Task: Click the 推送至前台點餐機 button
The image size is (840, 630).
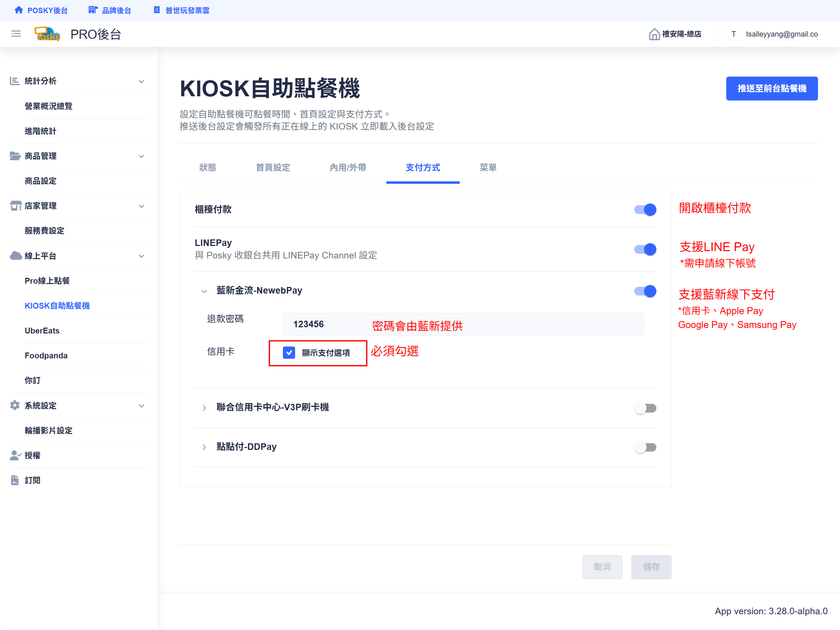Action: click(x=772, y=89)
